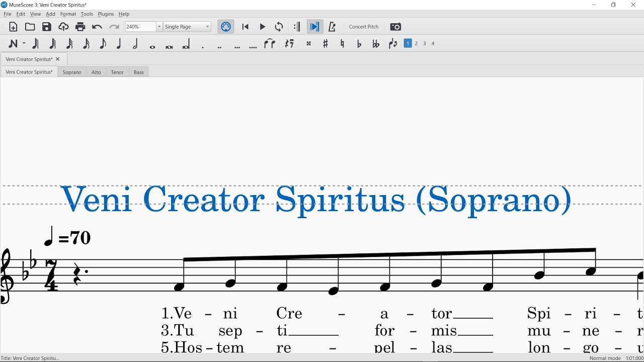Create a new score
Viewport: 644px width, 362px height.
14,27
